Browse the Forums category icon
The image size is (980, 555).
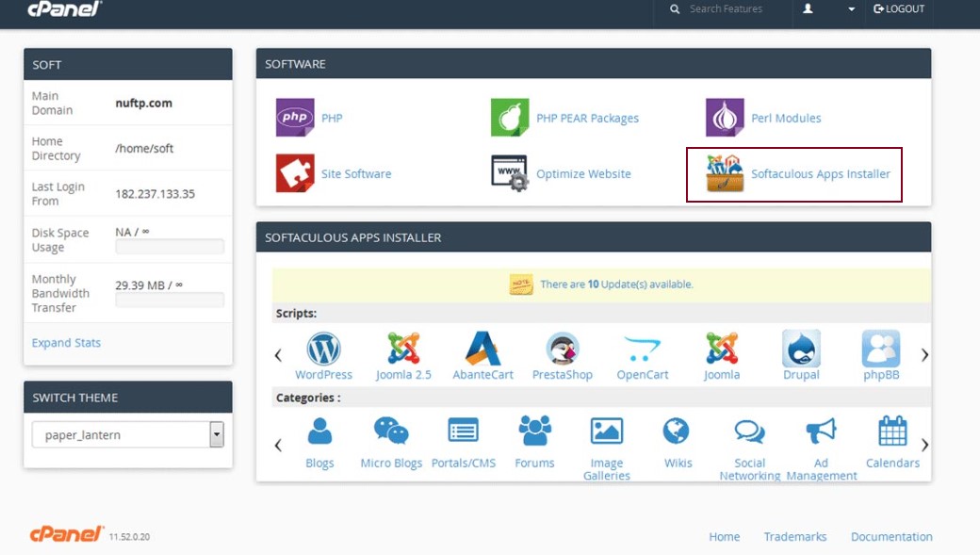click(535, 432)
